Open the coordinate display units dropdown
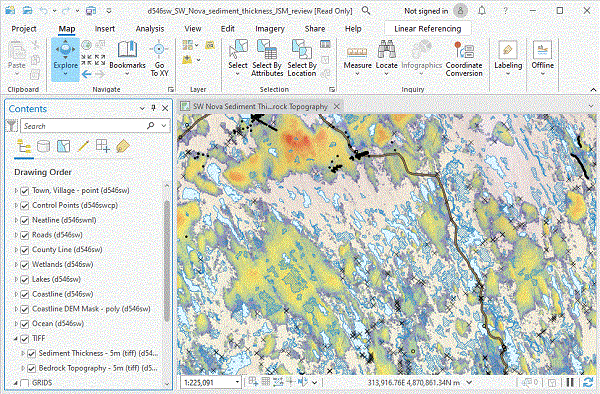This screenshot has height=394, width=600. point(469,382)
